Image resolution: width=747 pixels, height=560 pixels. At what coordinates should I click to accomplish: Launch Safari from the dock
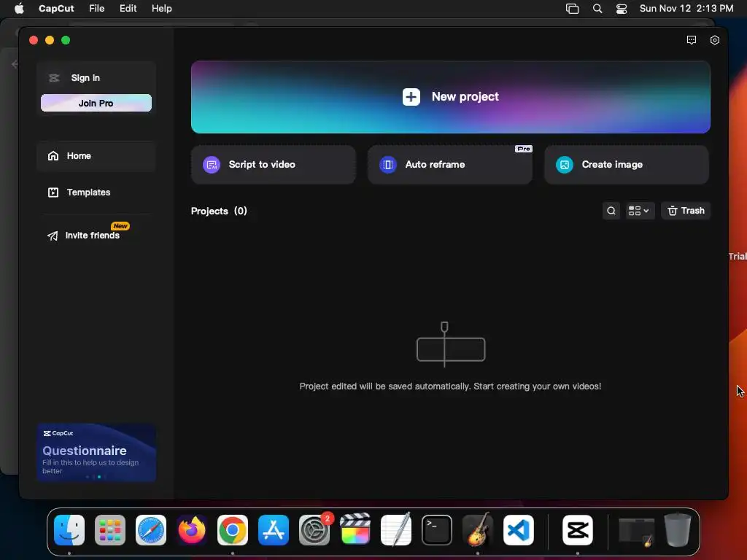click(151, 530)
